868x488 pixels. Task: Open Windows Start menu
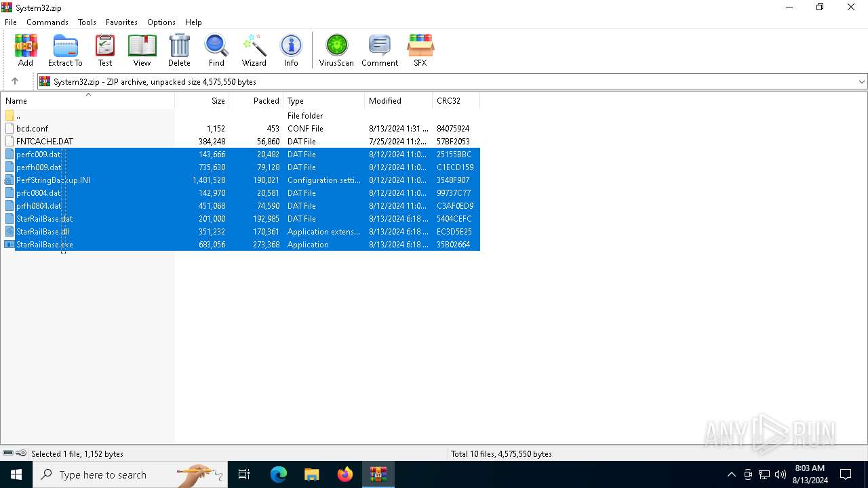[x=16, y=474]
